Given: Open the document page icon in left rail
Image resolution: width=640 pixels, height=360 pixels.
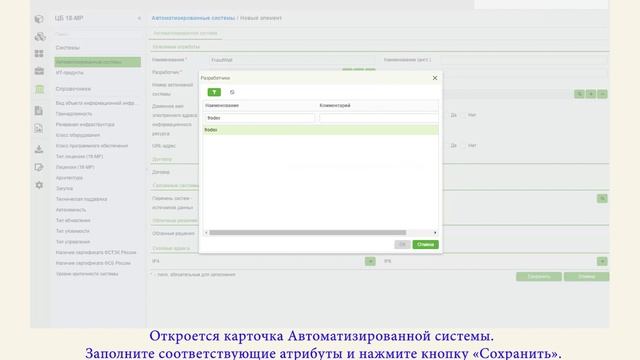Looking at the screenshot, I should tap(39, 111).
